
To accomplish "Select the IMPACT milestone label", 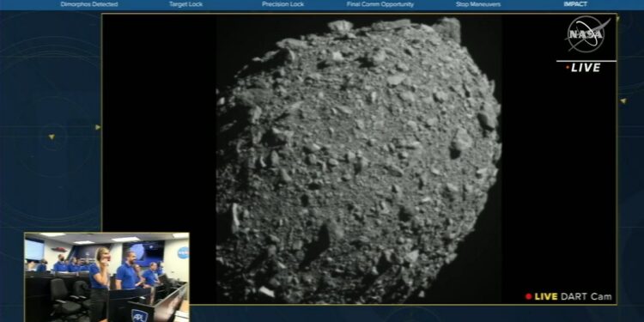I will point(575,4).
